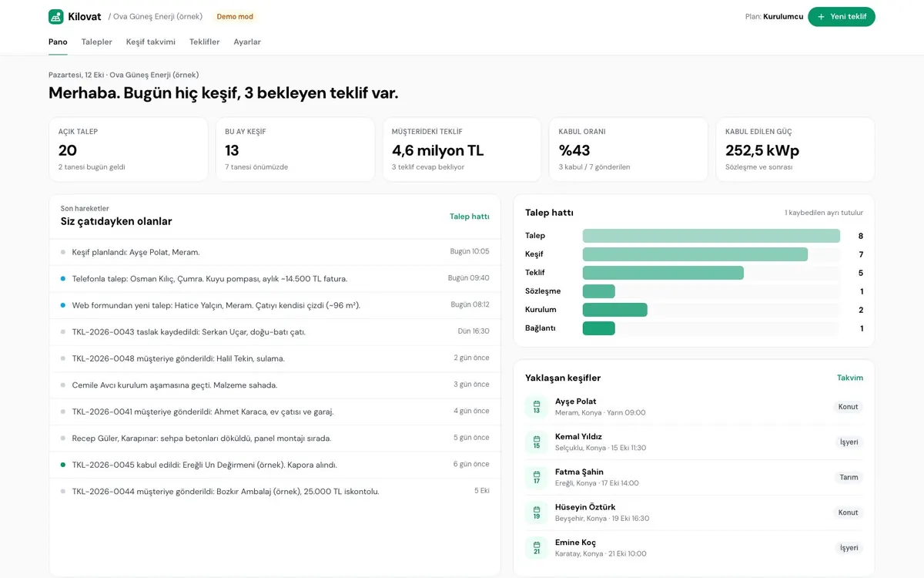Open the Talepler tab

pos(97,42)
